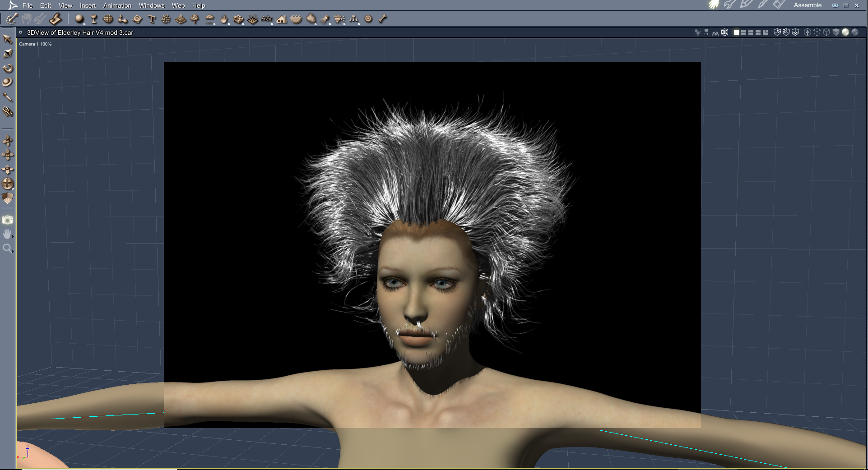This screenshot has height=470, width=868.
Task: Select the camera pan tool
Action: point(8,155)
